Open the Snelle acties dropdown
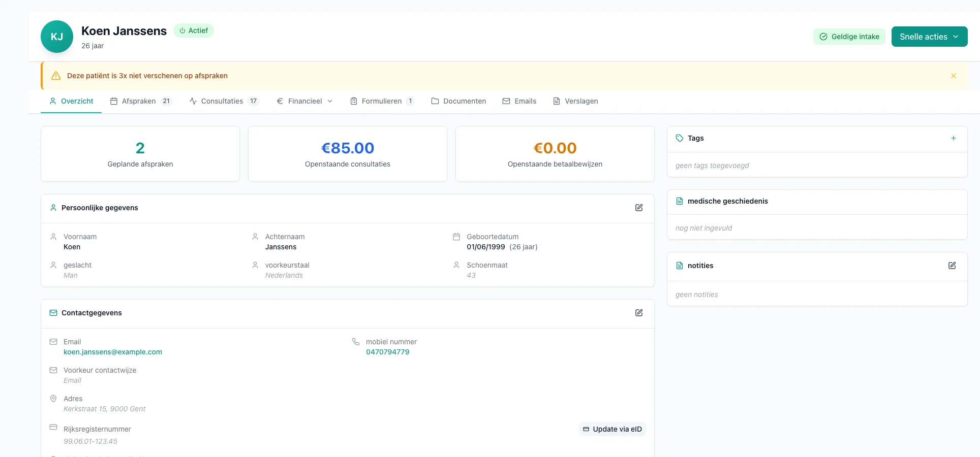This screenshot has height=457, width=980. tap(929, 37)
